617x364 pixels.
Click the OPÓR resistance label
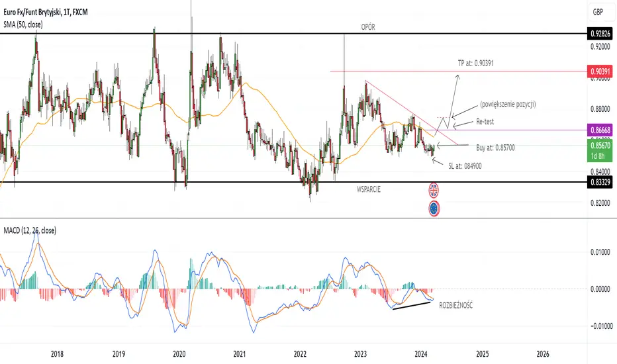tap(368, 27)
